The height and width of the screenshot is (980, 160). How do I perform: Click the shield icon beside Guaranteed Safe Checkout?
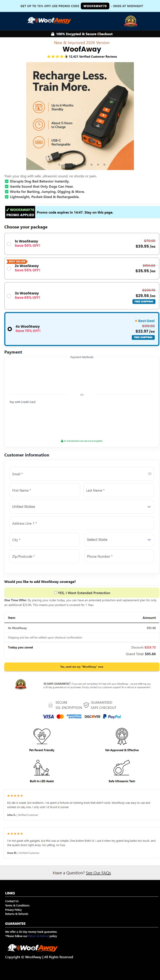tap(86, 705)
